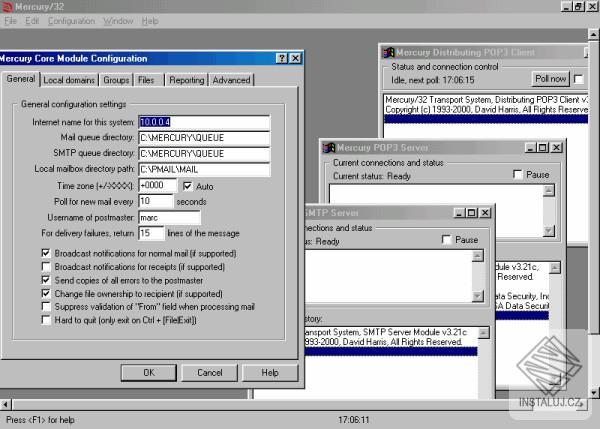
Task: Click the Mercury Distributing POP3 Client window icon
Action: (389, 52)
